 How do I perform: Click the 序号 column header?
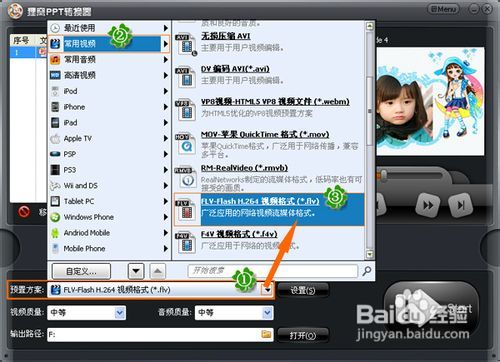click(21, 41)
